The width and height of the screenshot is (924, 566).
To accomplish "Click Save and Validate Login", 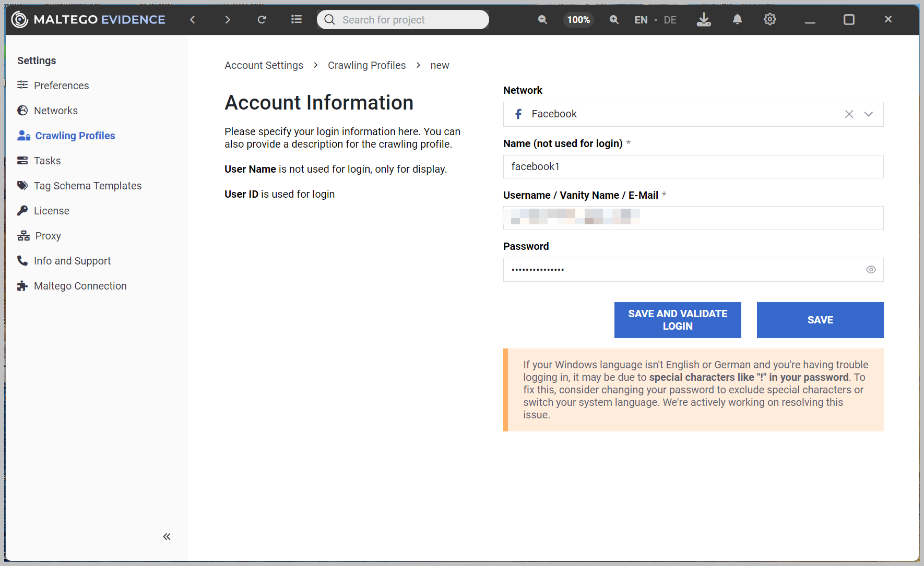I will click(x=678, y=320).
